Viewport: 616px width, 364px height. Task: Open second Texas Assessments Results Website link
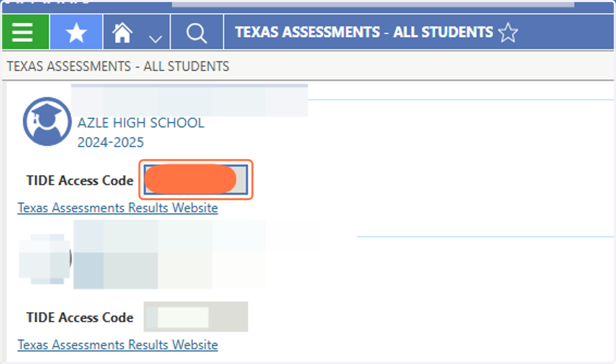click(x=118, y=344)
